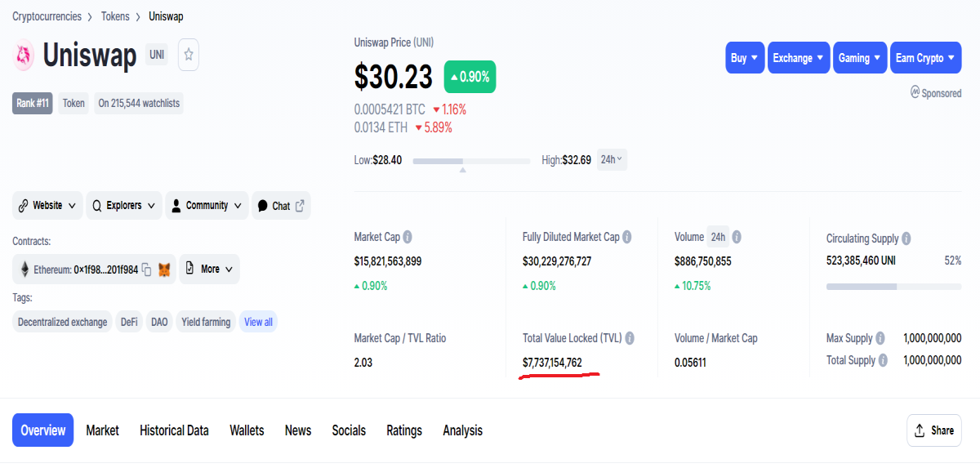Open the News tab

[x=298, y=430]
